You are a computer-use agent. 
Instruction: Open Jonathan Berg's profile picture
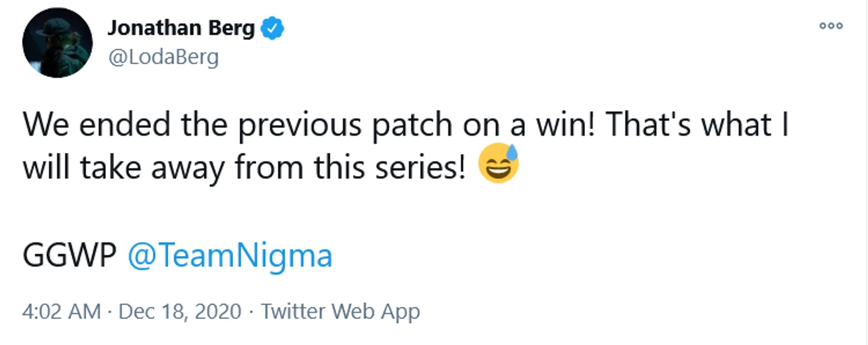click(x=58, y=43)
